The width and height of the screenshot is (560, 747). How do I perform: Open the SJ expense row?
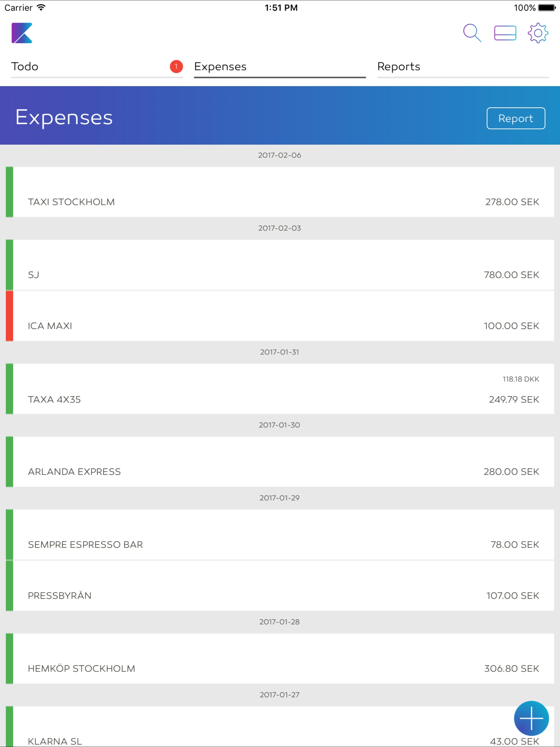click(x=280, y=265)
